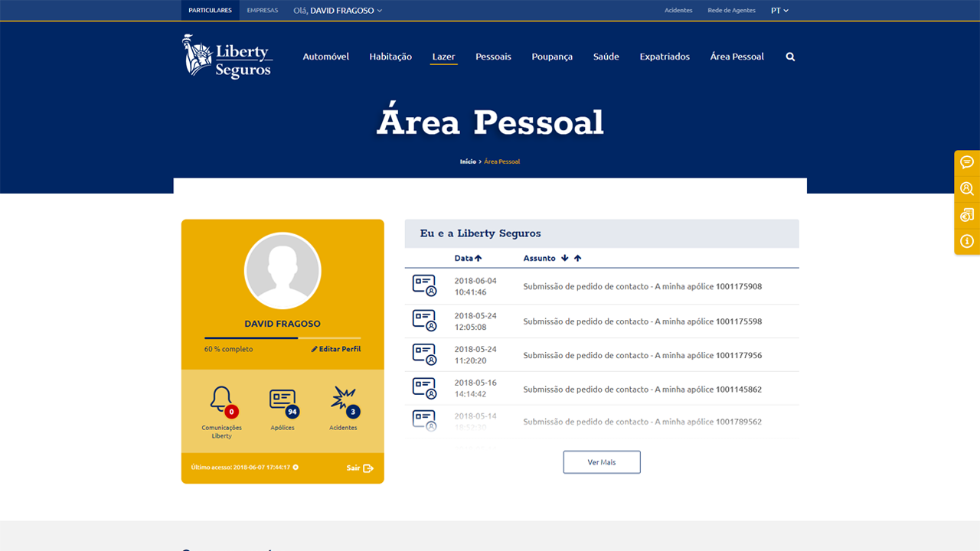Open the PT language dropdown

779,11
